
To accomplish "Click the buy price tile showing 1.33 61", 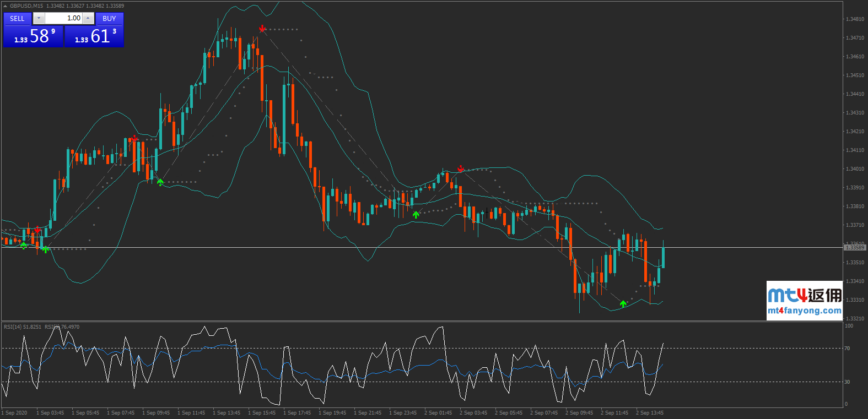I will tap(94, 36).
